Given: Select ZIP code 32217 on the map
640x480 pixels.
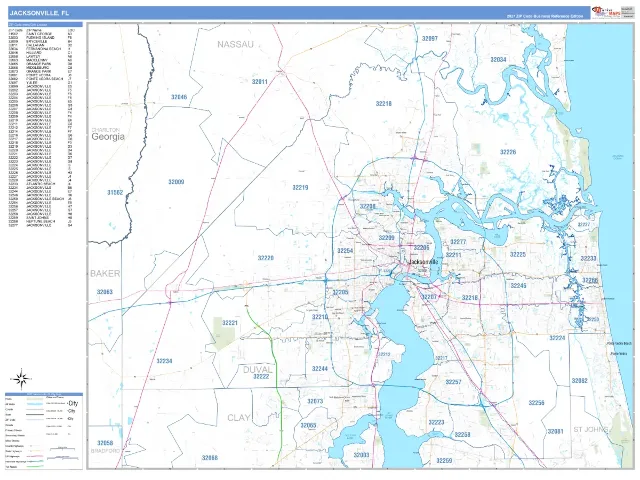Looking at the screenshot, I should (x=441, y=358).
